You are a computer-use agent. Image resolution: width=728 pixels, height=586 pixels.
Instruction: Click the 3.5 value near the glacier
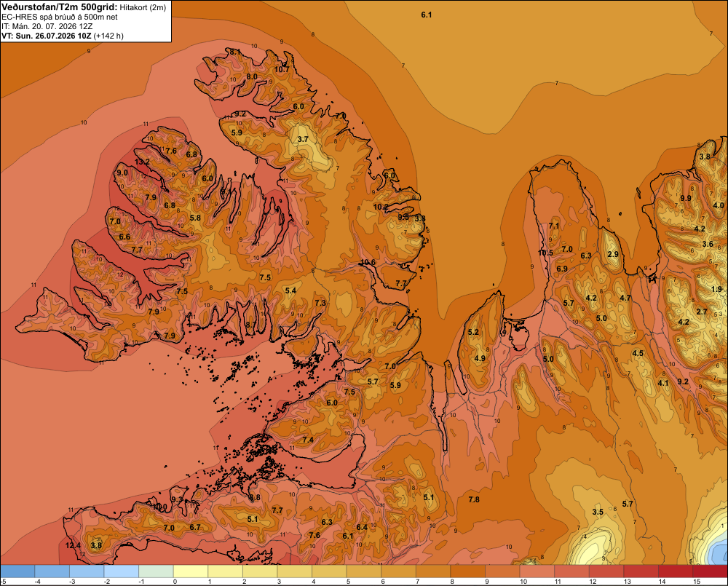[x=598, y=512]
